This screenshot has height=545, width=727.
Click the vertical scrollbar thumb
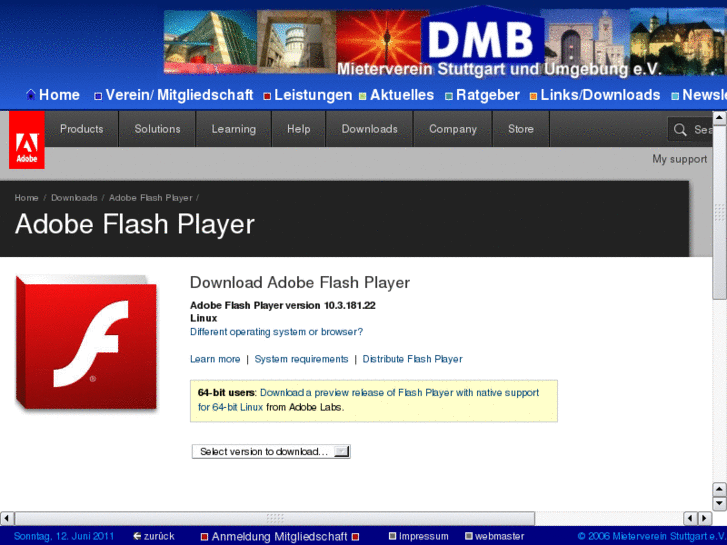(719, 212)
